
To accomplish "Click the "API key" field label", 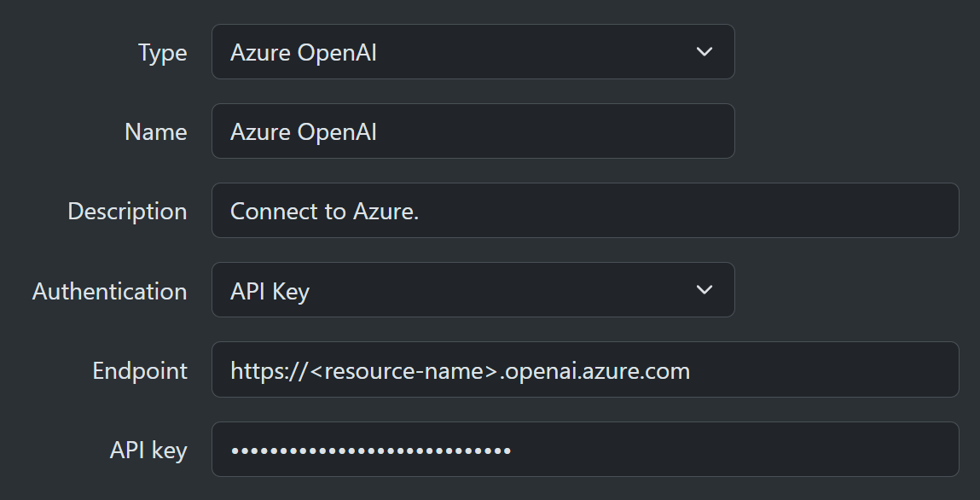I will (148, 450).
